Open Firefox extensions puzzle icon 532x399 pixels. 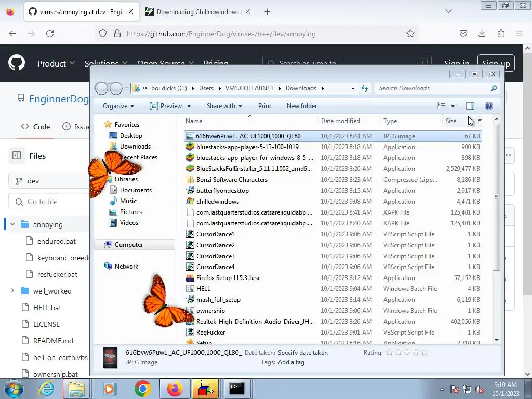(x=501, y=33)
